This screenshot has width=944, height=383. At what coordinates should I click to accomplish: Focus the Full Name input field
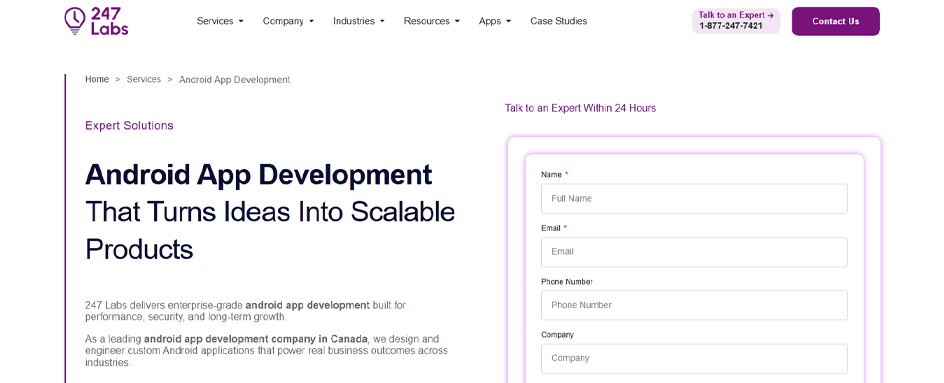click(x=694, y=199)
